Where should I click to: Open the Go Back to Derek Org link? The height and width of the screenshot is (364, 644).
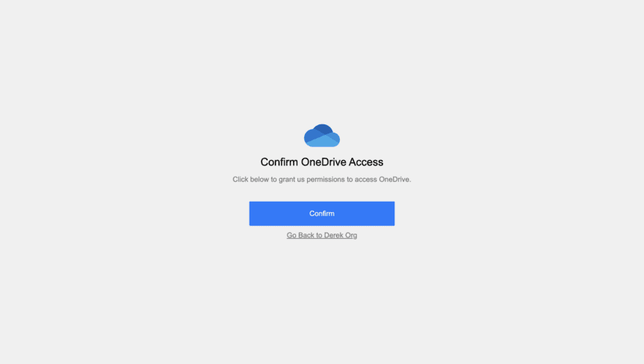click(x=322, y=235)
